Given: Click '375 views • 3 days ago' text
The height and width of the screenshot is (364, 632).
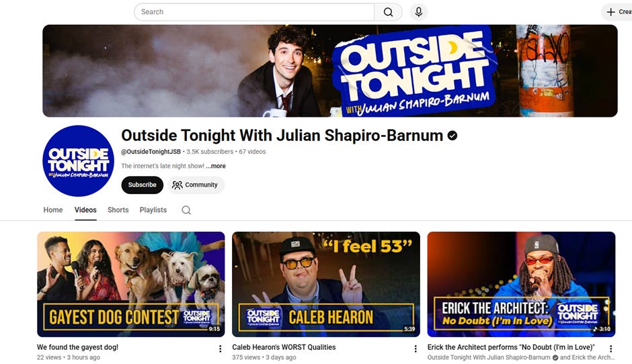Looking at the screenshot, I should [264, 357].
